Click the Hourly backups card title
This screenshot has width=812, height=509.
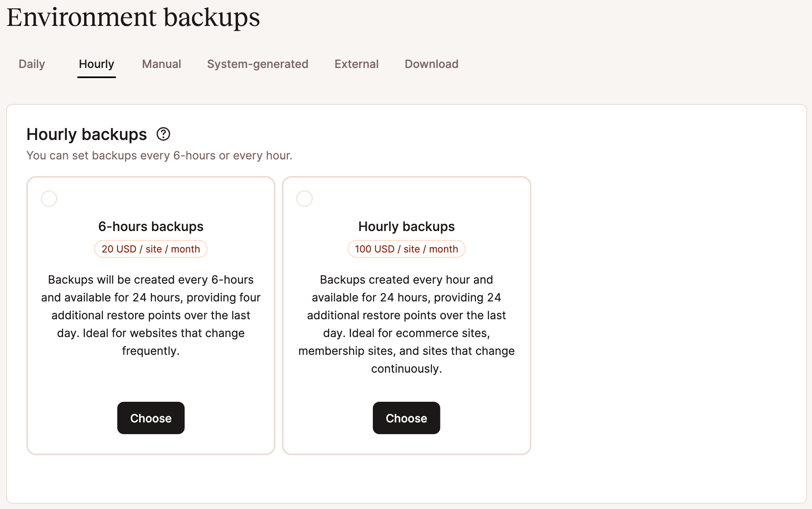coord(406,227)
